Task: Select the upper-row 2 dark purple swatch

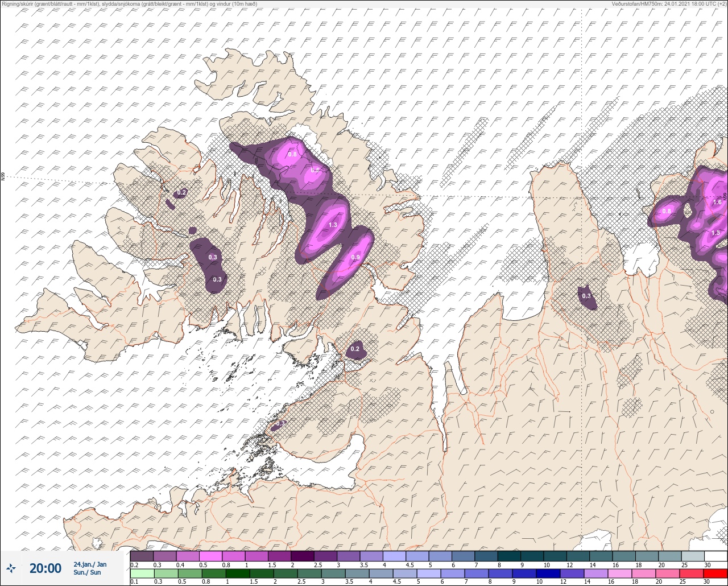Action: 303,556
